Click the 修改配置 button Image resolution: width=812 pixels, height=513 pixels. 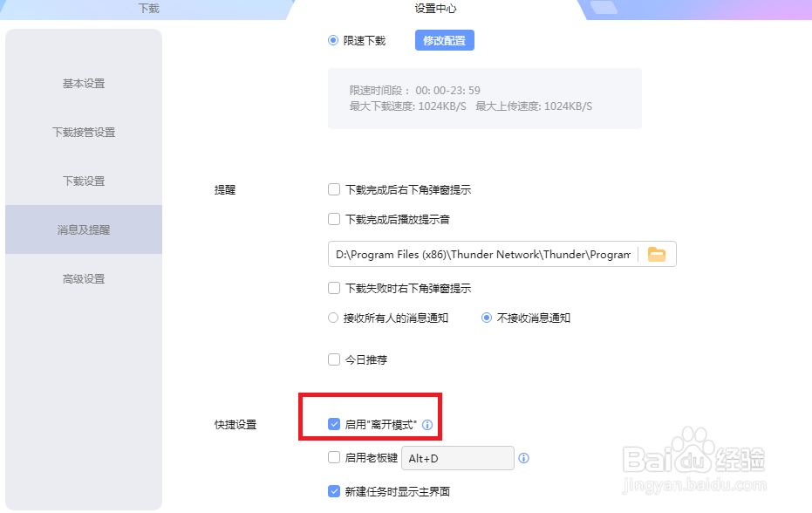pos(444,40)
